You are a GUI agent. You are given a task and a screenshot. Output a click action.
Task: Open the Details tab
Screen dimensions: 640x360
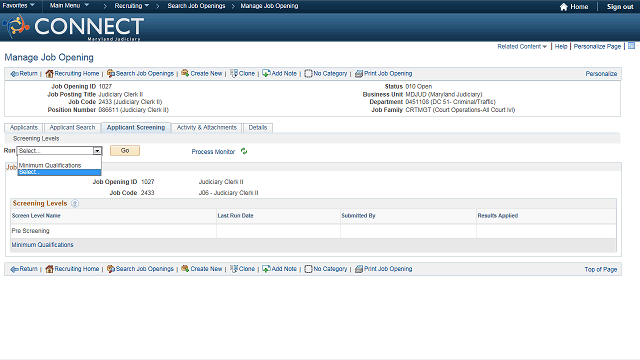point(258,128)
